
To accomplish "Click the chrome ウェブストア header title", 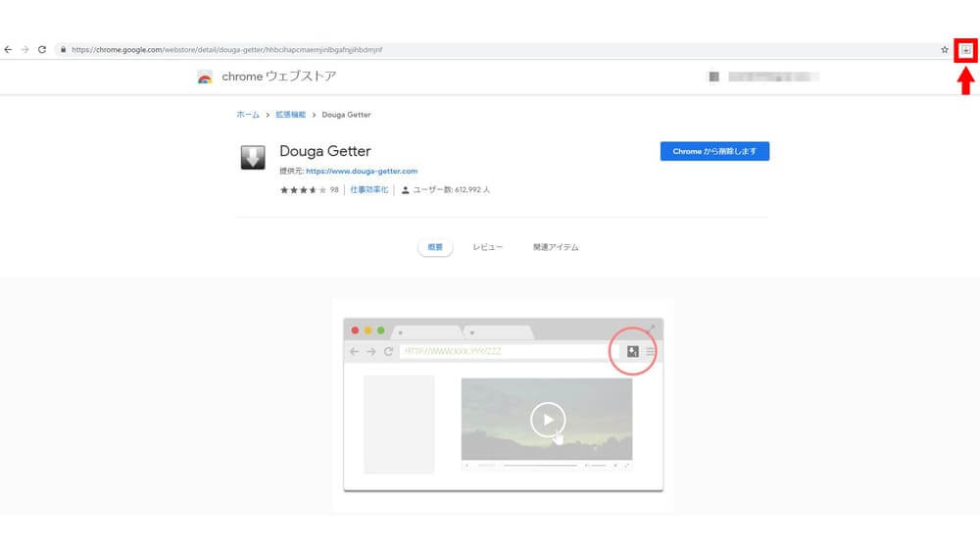I will (278, 76).
